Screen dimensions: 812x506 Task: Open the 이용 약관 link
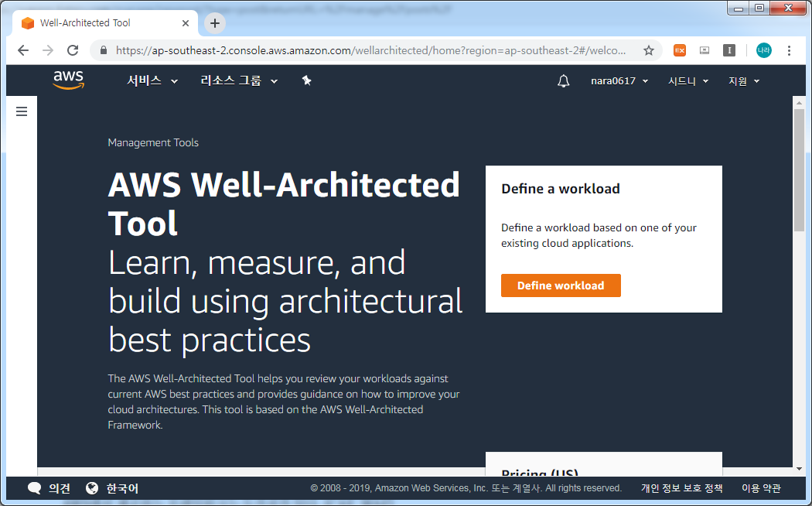pyautogui.click(x=761, y=488)
